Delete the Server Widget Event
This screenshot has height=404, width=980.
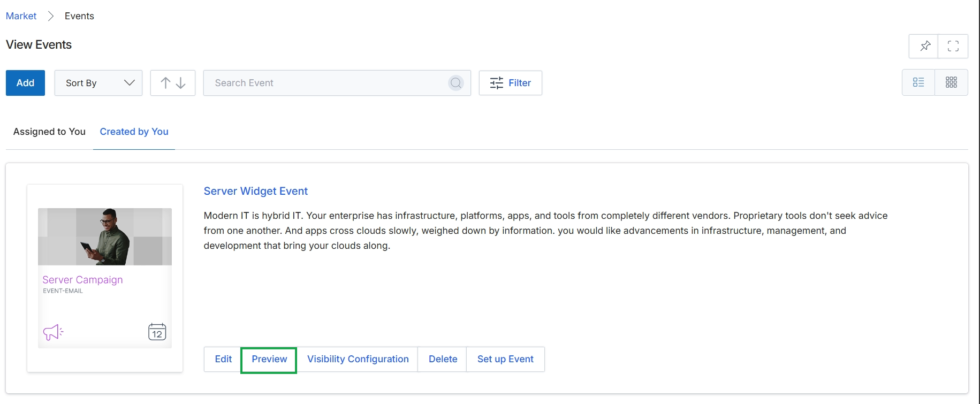443,359
